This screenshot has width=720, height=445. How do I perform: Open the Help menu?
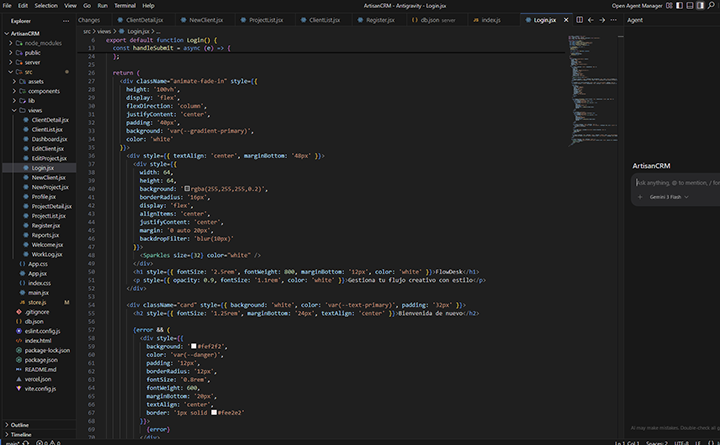(x=148, y=6)
